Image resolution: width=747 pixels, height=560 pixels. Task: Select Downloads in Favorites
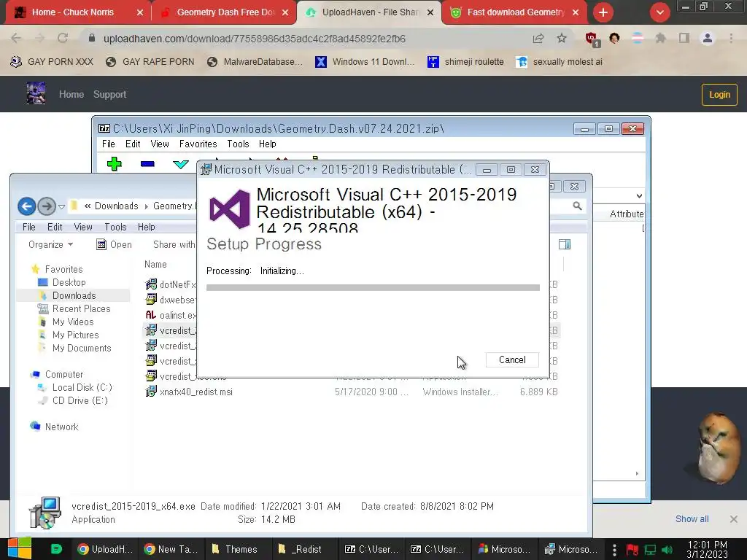[74, 296]
